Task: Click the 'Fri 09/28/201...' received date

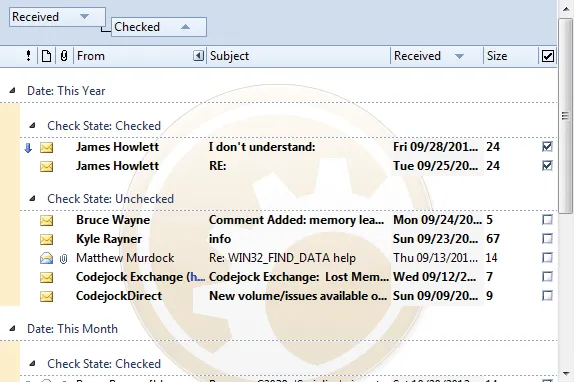Action: tap(436, 147)
